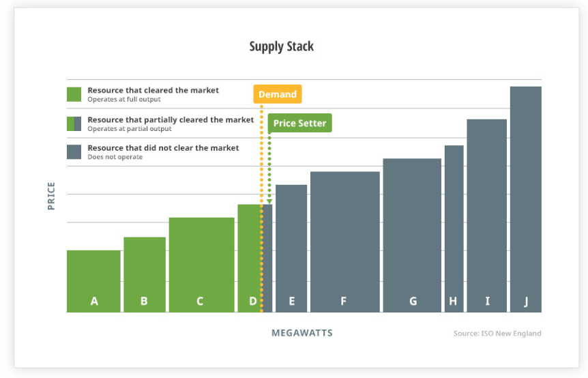Click the tallest gray bar J
The height and width of the screenshot is (378, 588).
(x=525, y=199)
